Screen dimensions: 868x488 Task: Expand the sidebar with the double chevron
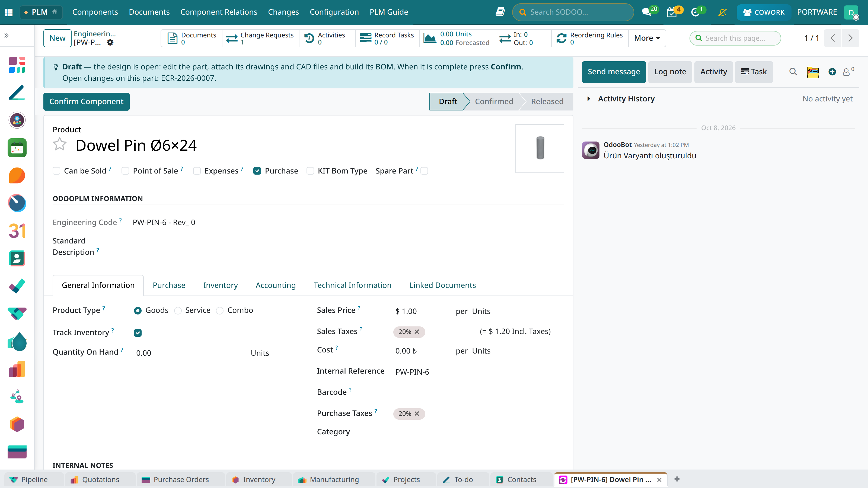point(7,35)
